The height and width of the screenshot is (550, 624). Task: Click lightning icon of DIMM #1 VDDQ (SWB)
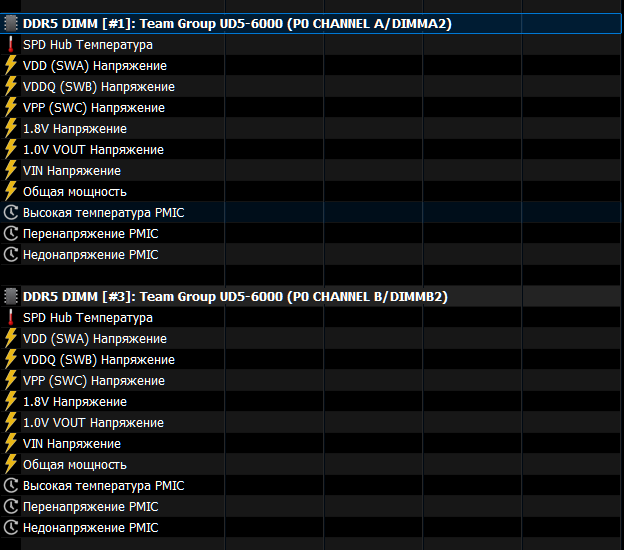pos(11,87)
